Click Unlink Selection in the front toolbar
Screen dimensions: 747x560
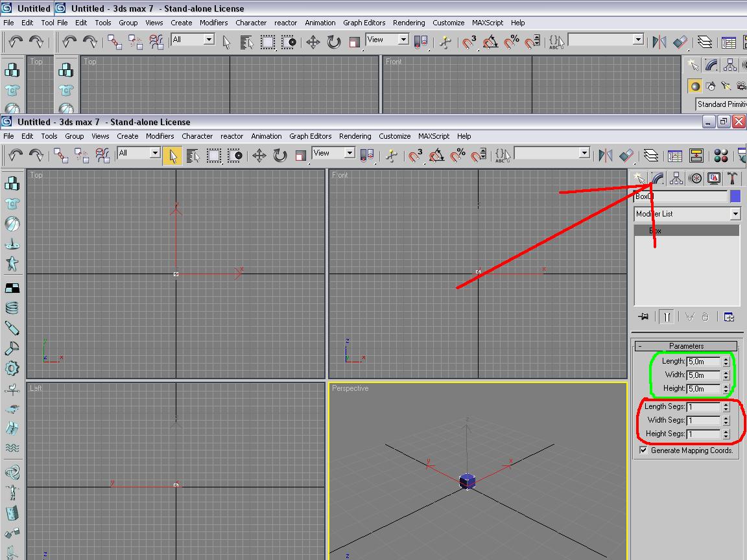[x=82, y=156]
